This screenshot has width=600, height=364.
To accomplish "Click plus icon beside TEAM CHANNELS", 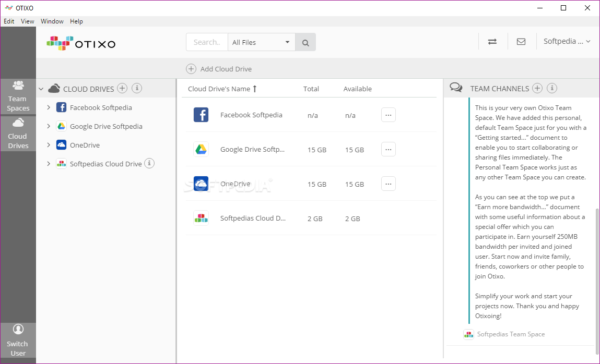I will click(x=537, y=88).
